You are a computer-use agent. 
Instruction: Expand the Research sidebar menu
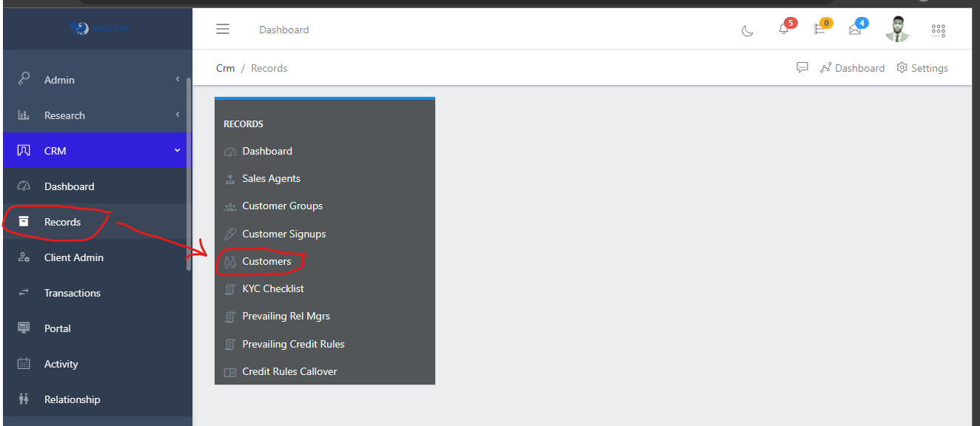click(96, 115)
